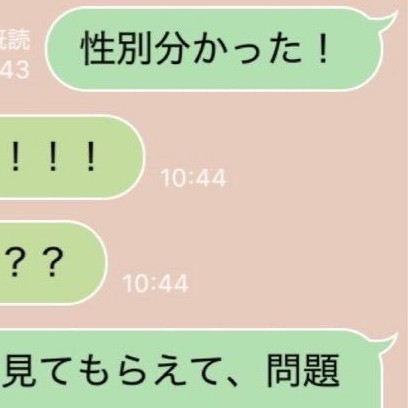This screenshot has width=408, height=408.
Task: Click the last "？" in the "？？" bubble
Action: coord(53,263)
